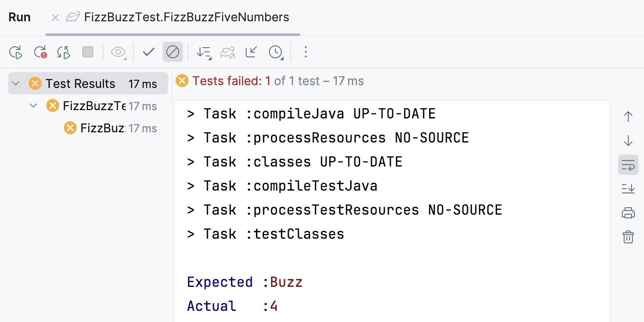Collapse the FizzBuzzTest node

coord(33,105)
